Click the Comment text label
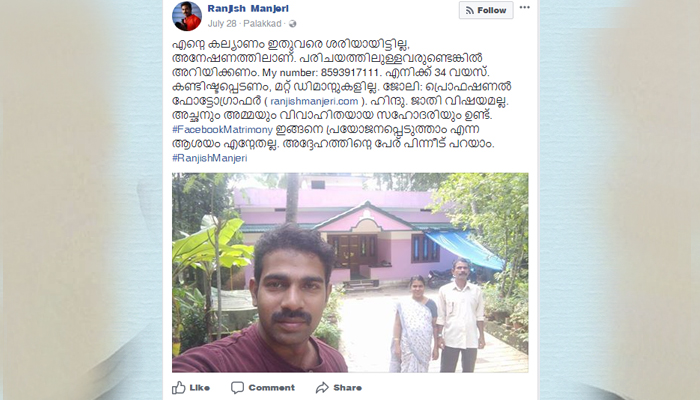700x400 pixels. point(271,388)
